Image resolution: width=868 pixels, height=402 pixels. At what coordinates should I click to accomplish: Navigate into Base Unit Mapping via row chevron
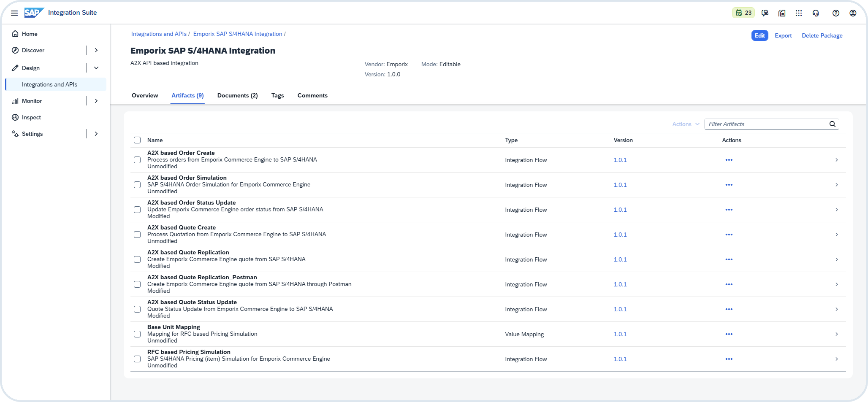coord(837,334)
